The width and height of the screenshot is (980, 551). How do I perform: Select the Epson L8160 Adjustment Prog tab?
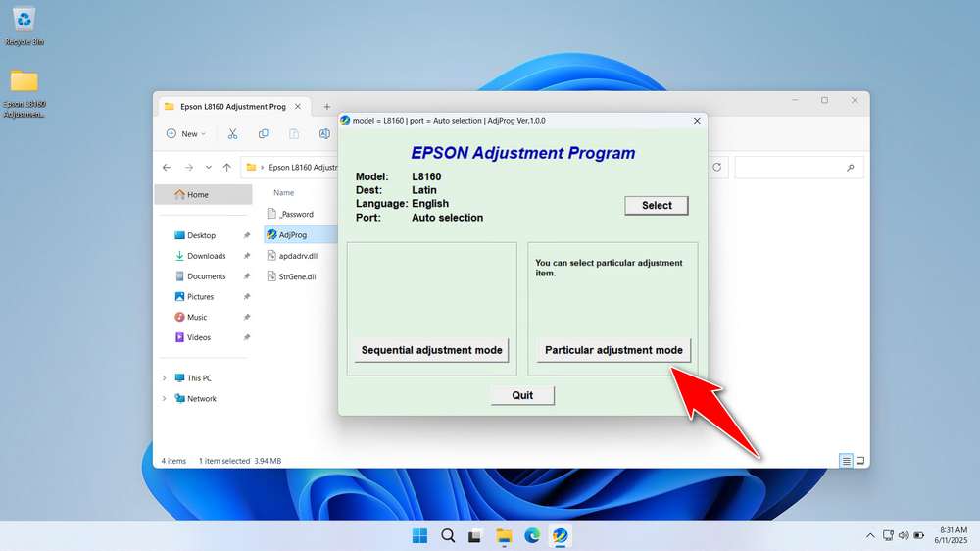point(232,106)
